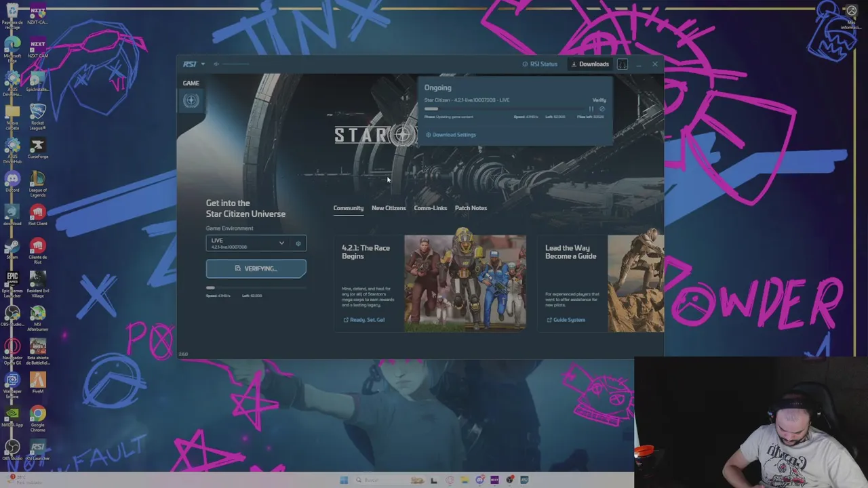Open Microsoft Edge desktop shortcut
The height and width of the screenshot is (488, 868).
pos(12,49)
